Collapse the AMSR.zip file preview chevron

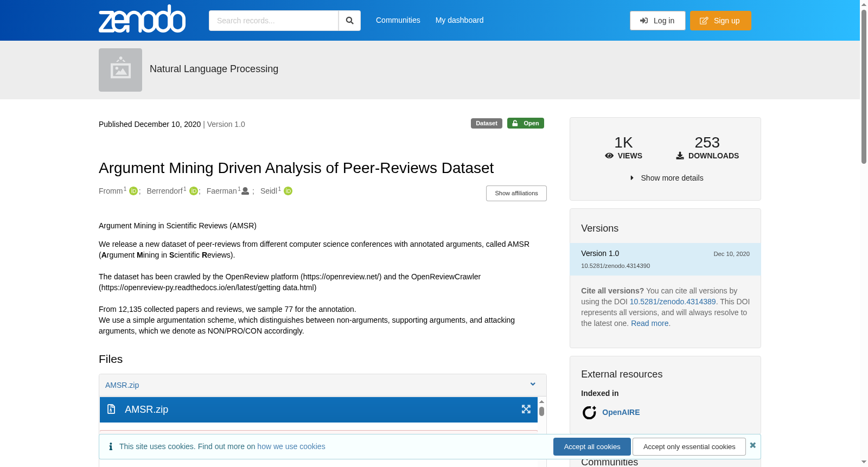(533, 384)
